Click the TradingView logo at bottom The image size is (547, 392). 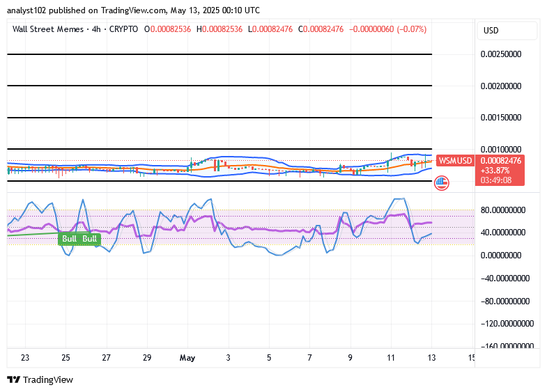[40, 379]
